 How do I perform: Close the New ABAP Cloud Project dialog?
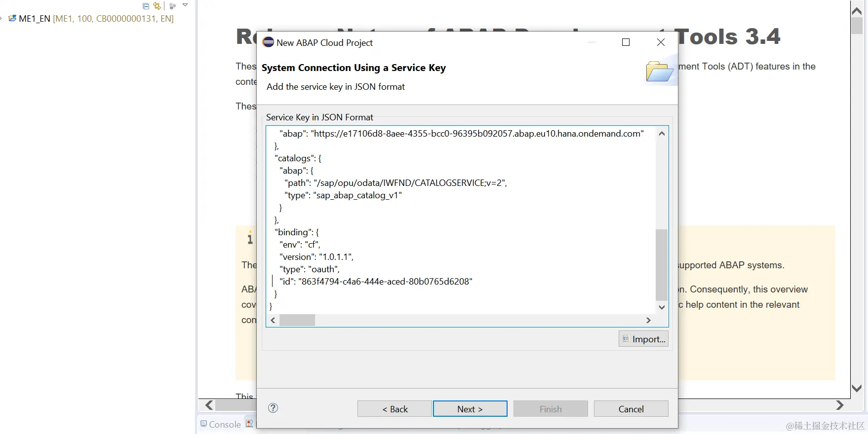pyautogui.click(x=661, y=42)
